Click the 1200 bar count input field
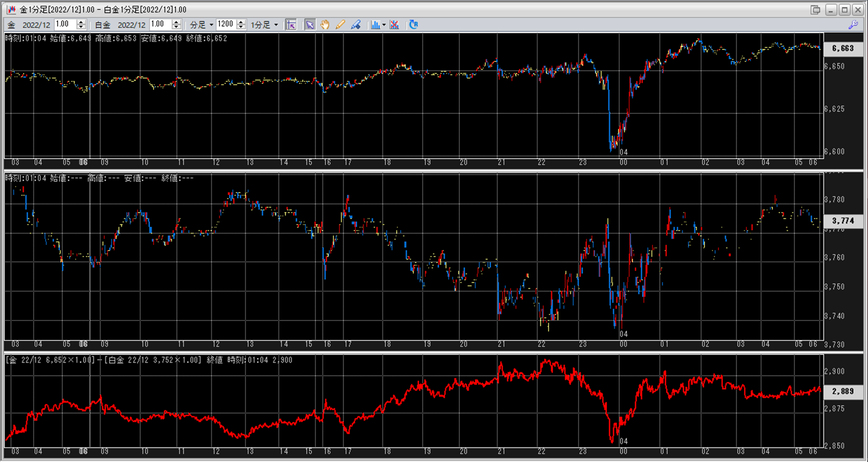 click(226, 24)
